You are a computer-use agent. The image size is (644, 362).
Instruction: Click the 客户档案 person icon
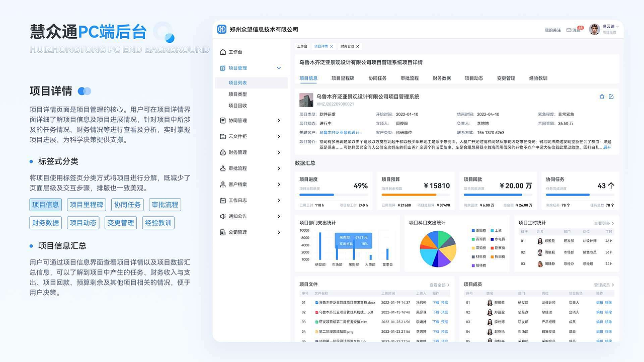(x=223, y=185)
